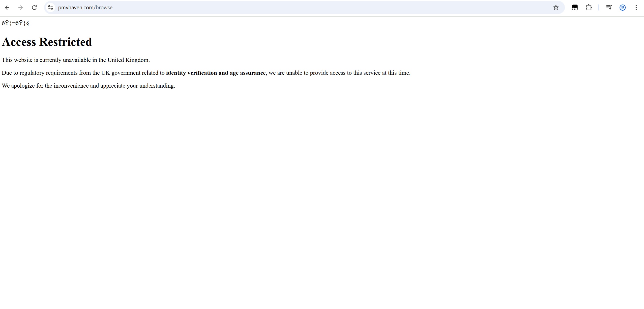Open the media controls button
The height and width of the screenshot is (309, 644).
tap(609, 8)
